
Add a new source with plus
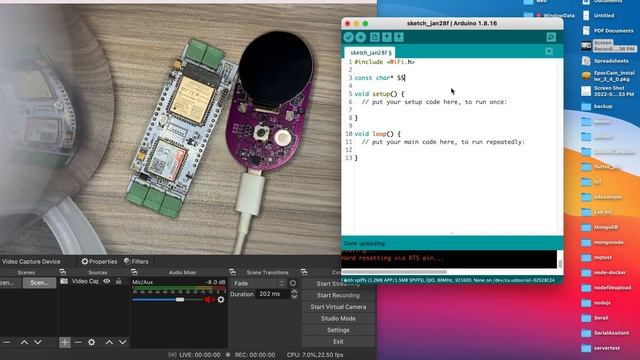click(x=64, y=342)
